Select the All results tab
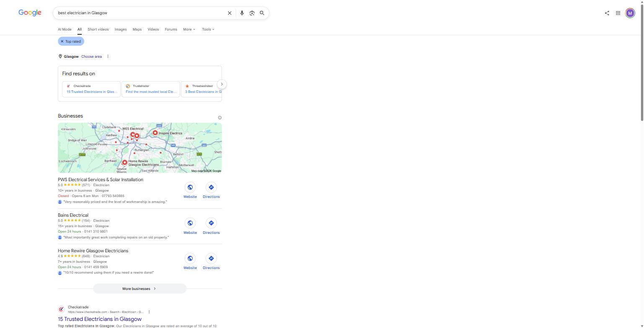Image resolution: width=644 pixels, height=328 pixels. coord(79,29)
